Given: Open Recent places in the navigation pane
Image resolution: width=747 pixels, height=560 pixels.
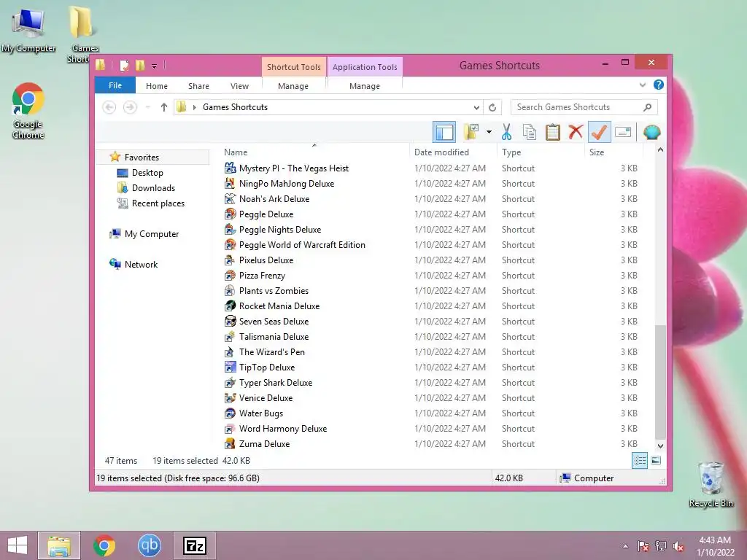Looking at the screenshot, I should click(158, 203).
